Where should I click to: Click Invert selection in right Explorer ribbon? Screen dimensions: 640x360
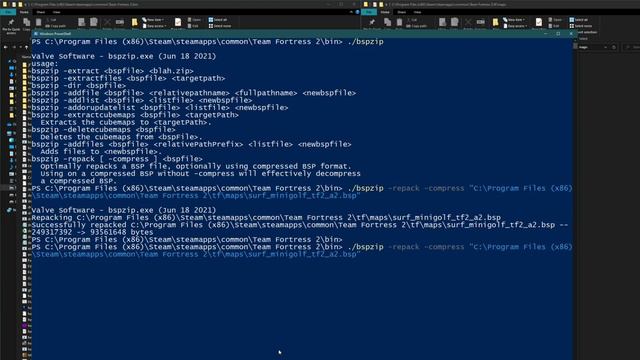[x=587, y=32]
